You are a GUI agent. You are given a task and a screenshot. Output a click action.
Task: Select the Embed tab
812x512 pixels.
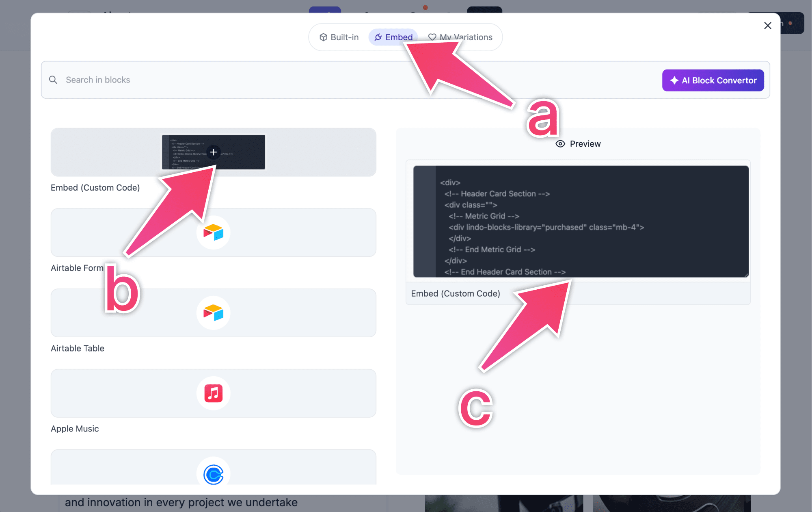tap(393, 37)
